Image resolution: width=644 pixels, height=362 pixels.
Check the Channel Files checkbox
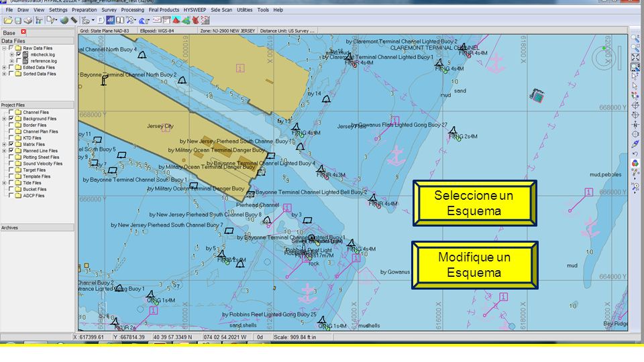pyautogui.click(x=11, y=112)
